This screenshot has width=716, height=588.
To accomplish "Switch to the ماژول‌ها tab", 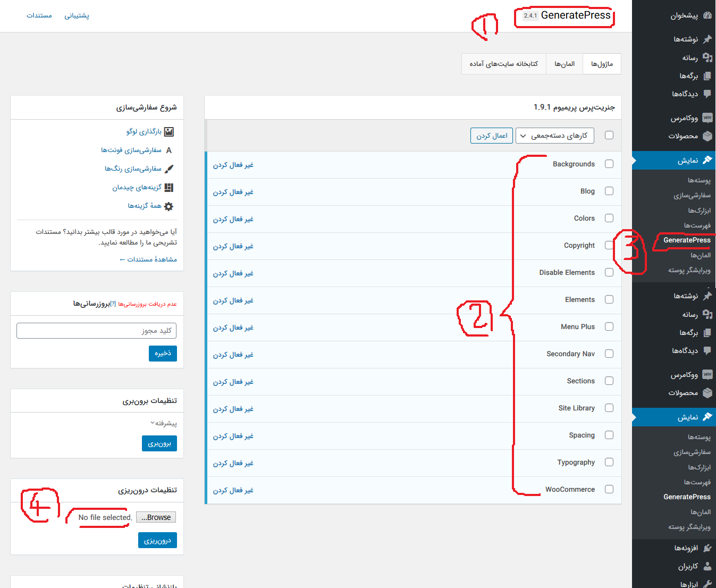I will (602, 64).
